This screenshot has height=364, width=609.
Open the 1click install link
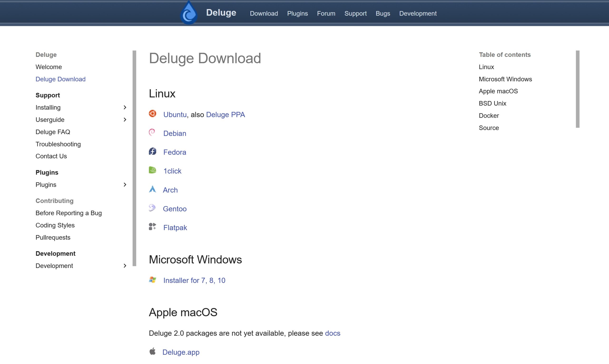pos(172,171)
